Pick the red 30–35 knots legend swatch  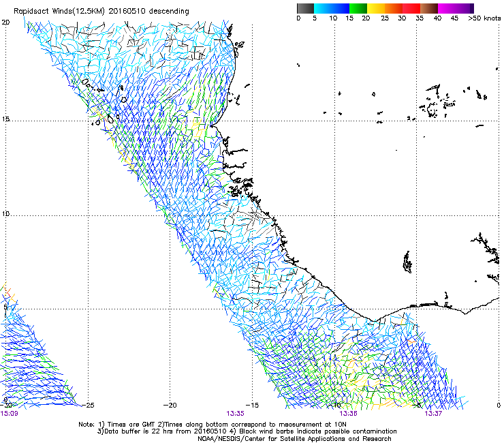click(x=411, y=8)
